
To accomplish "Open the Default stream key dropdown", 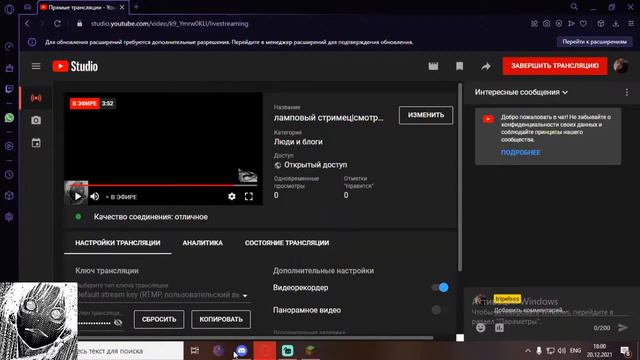I will pos(163,295).
